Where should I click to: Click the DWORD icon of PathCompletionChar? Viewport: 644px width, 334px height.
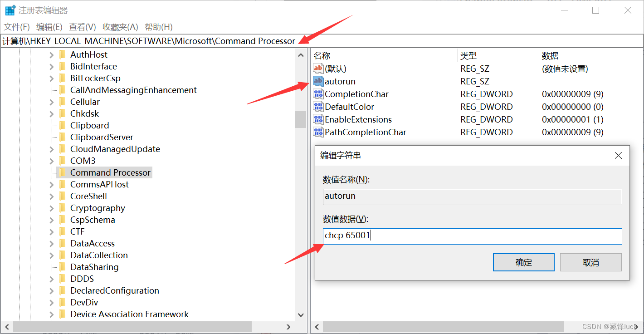318,132
